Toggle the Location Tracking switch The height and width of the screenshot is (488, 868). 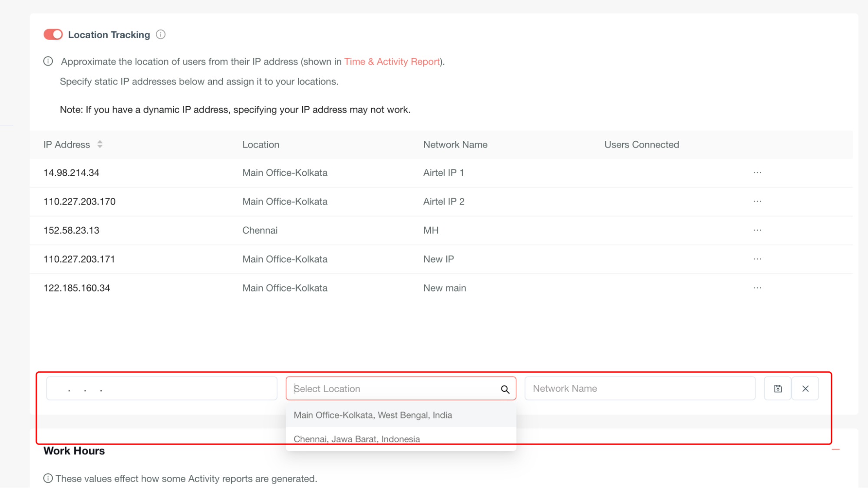pos(53,35)
